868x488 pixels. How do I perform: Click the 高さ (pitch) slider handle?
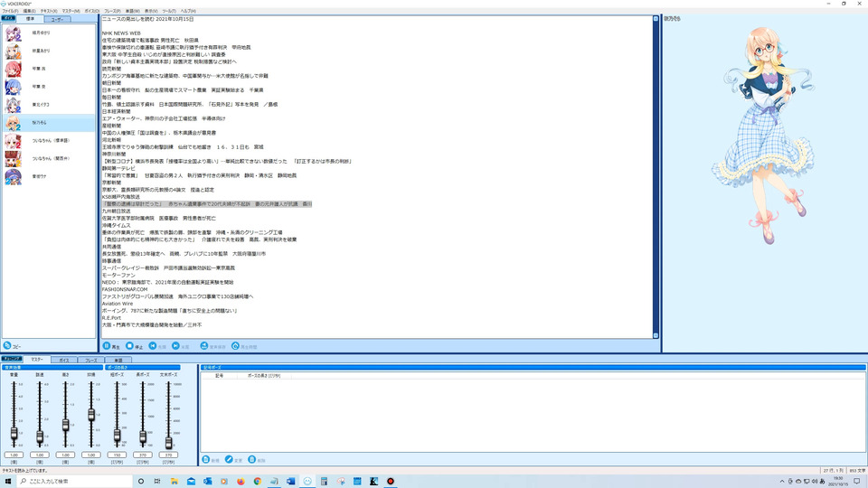pos(65,425)
